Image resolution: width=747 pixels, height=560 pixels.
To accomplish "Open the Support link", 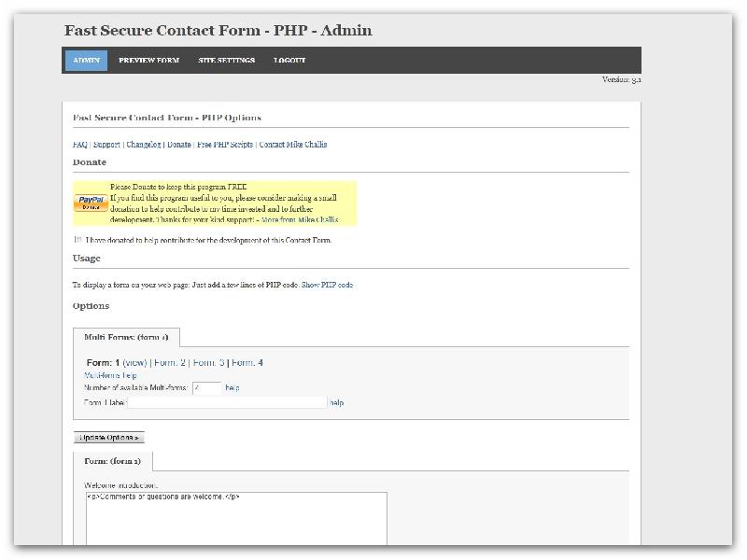I will coord(106,145).
